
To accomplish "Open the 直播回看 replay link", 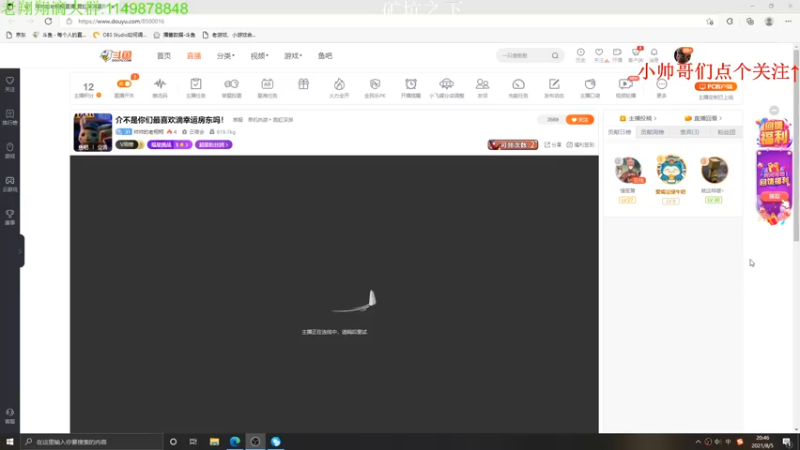I will [703, 118].
